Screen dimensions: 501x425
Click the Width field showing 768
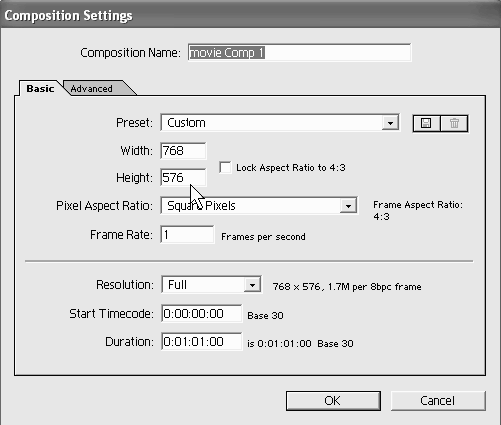tap(183, 151)
